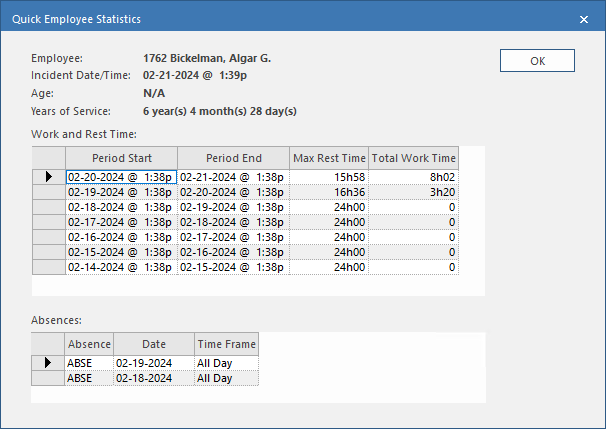Image resolution: width=606 pixels, height=429 pixels.
Task: Click the OK button
Action: point(537,61)
